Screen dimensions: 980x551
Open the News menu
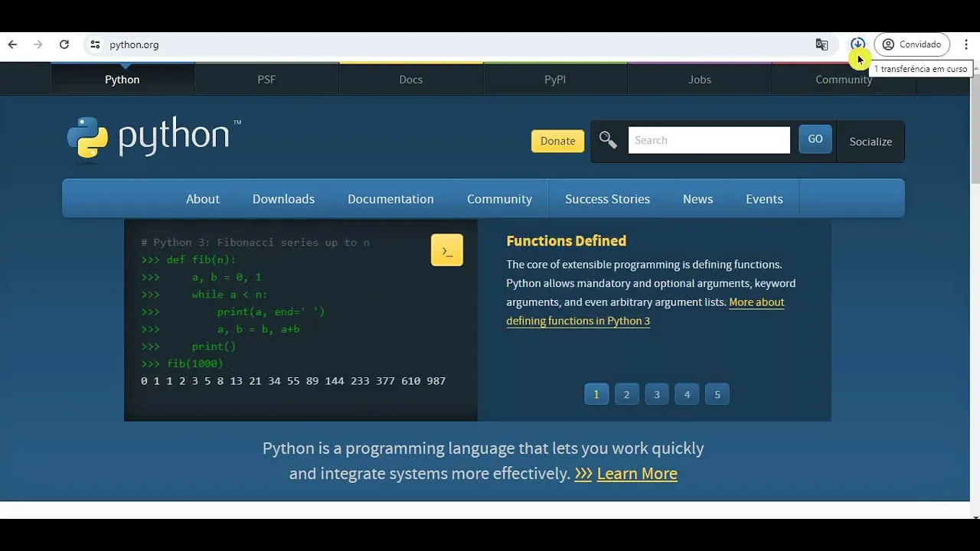[697, 199]
